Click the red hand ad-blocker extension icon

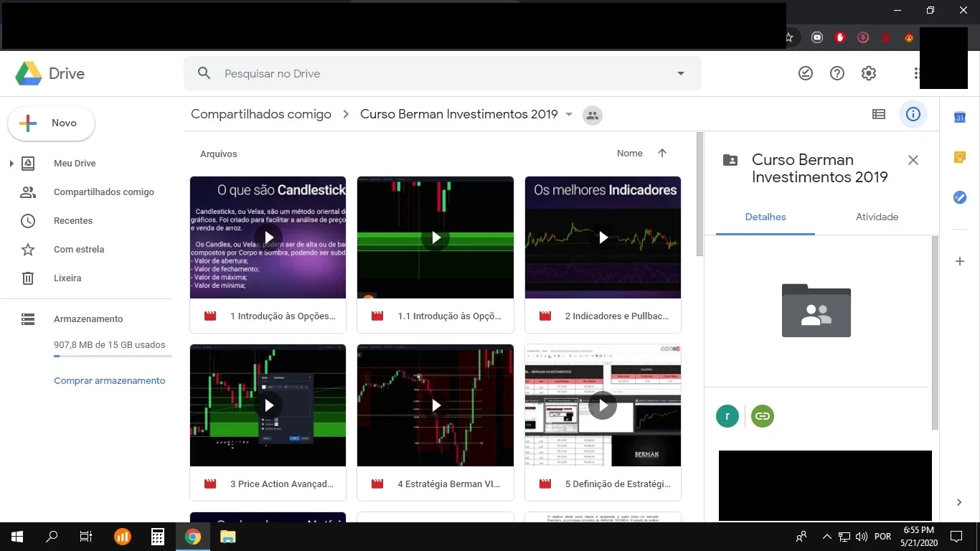[x=840, y=37]
